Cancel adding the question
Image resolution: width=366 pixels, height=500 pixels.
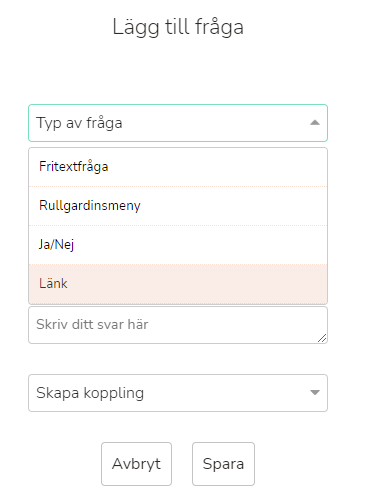(x=136, y=464)
